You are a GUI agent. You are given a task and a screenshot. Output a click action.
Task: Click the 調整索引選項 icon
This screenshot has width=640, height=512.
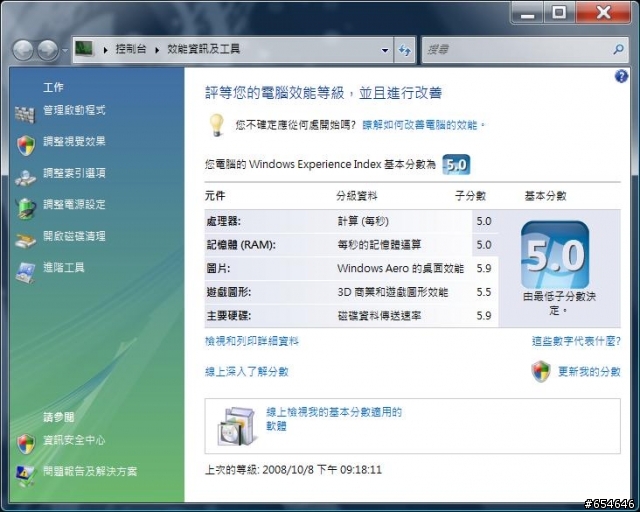25,178
